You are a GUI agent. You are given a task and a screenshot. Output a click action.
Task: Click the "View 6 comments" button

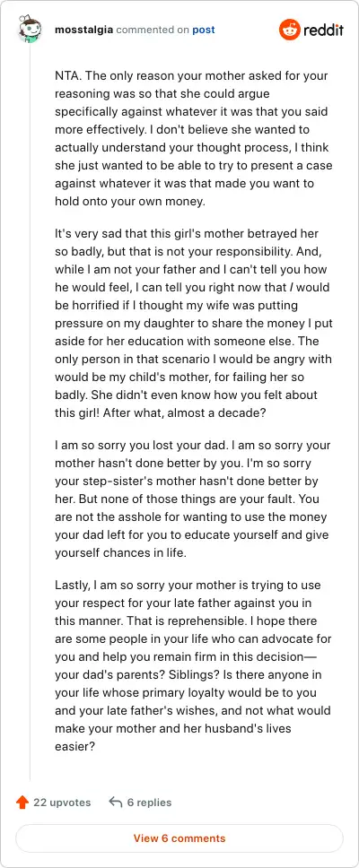pos(179,838)
